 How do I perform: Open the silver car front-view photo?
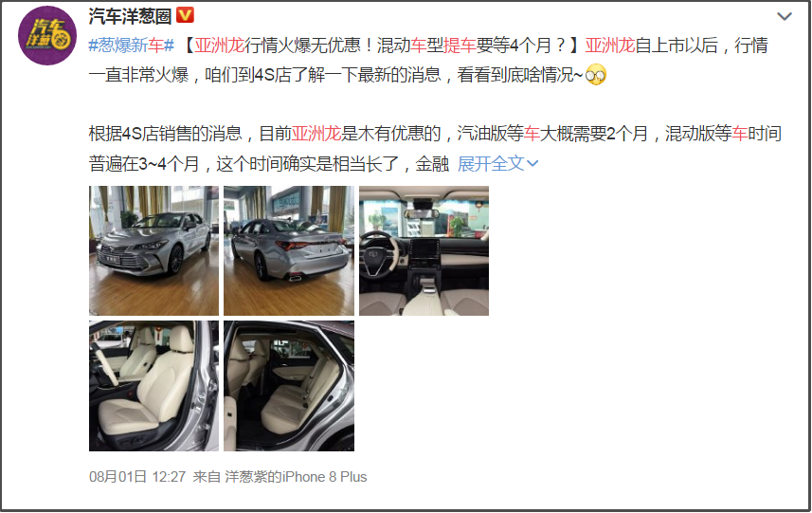point(153,250)
